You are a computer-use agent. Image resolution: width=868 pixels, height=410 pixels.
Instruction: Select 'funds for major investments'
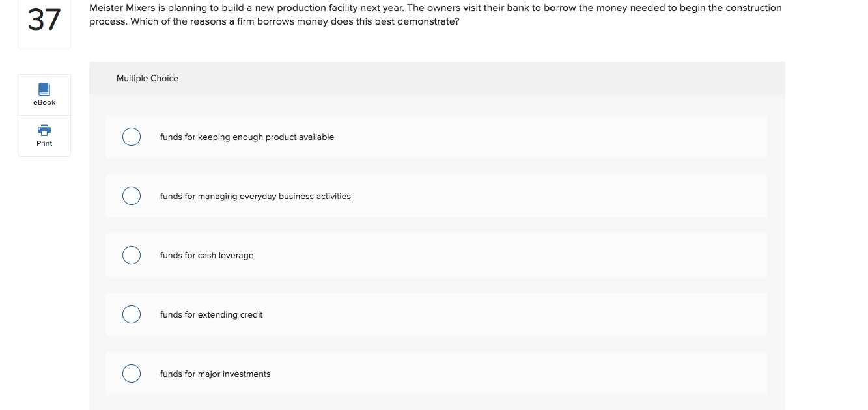(x=132, y=374)
